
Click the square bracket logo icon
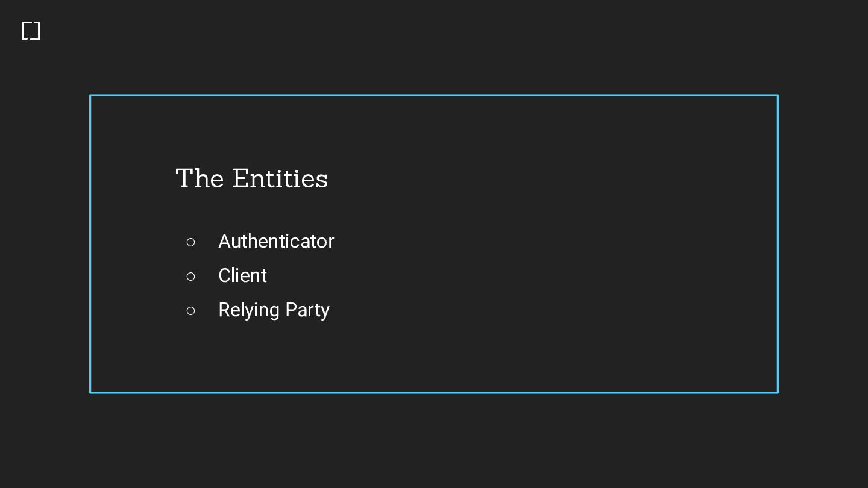pos(31,31)
